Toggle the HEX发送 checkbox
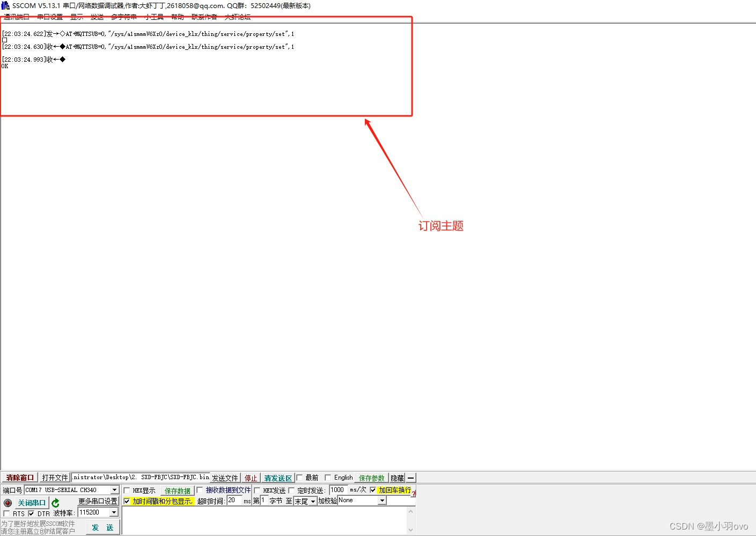Image resolution: width=756 pixels, height=536 pixels. (x=257, y=490)
